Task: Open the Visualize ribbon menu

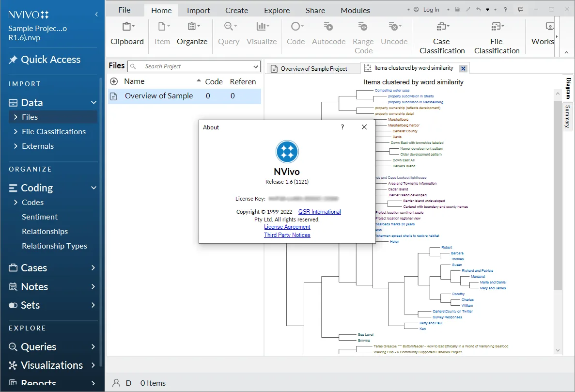Action: 262,34
